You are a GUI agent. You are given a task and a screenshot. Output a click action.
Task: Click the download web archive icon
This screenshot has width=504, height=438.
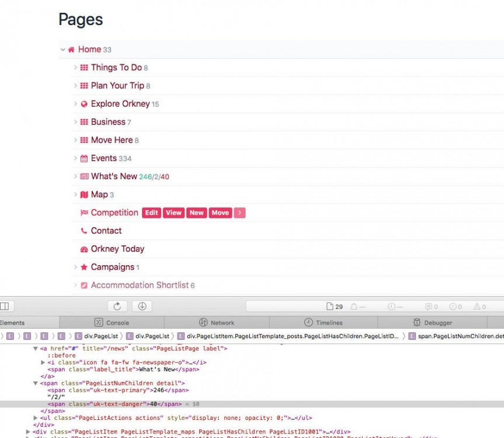[x=142, y=306]
